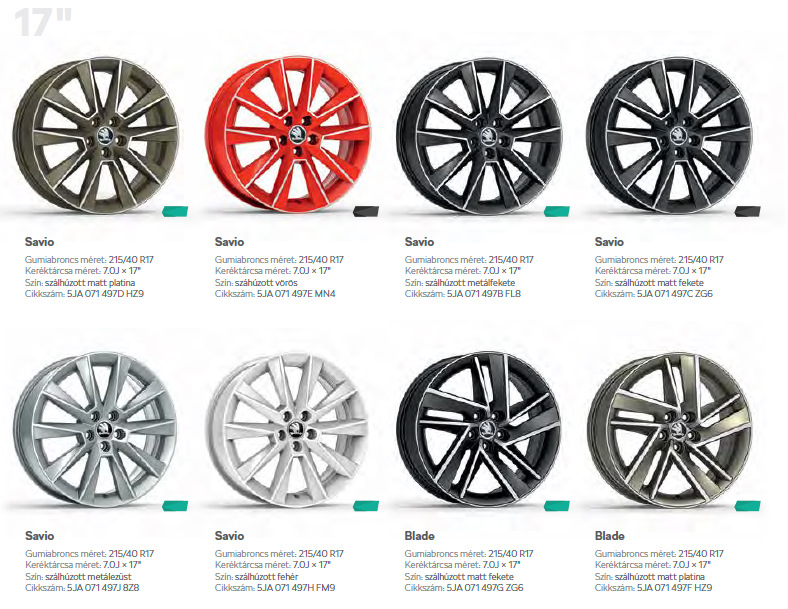The width and height of the screenshot is (788, 609).
Task: Select the red Savio wheel image
Action: click(288, 137)
